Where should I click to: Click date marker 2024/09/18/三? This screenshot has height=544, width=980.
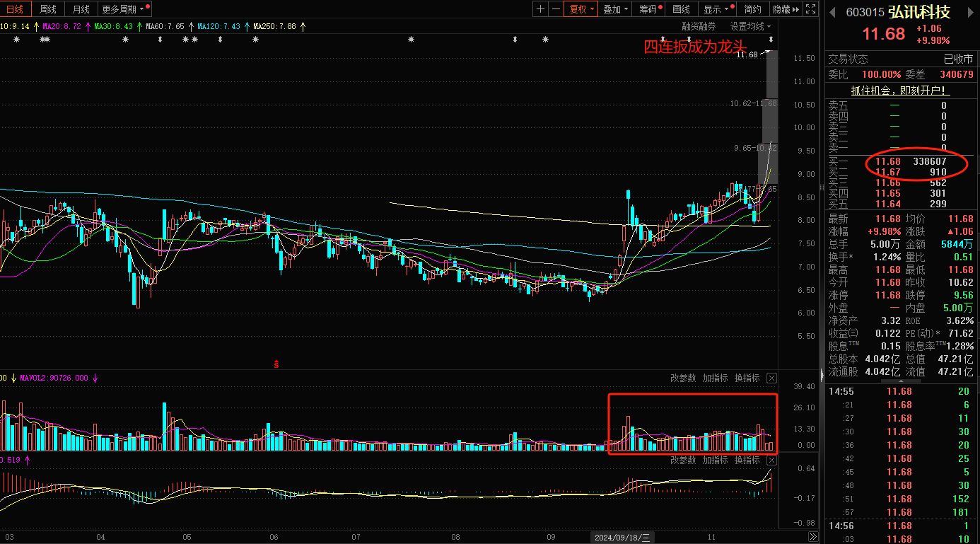pos(622,538)
